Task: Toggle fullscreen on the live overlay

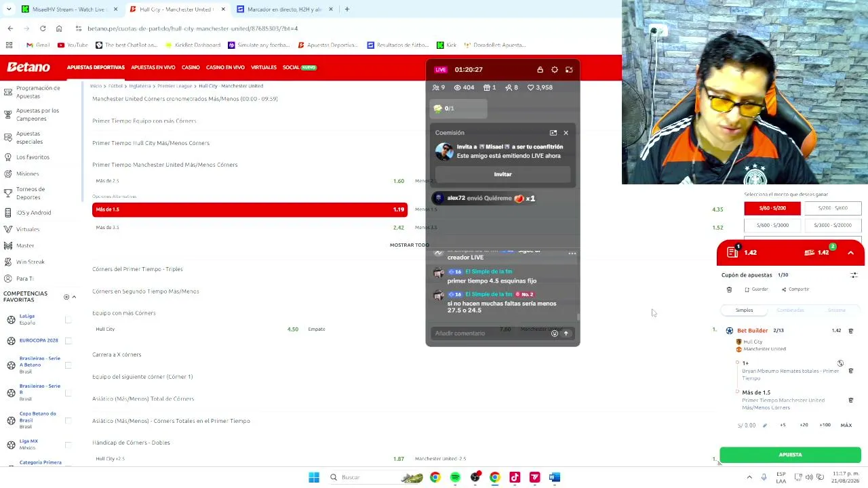Action: coord(569,70)
